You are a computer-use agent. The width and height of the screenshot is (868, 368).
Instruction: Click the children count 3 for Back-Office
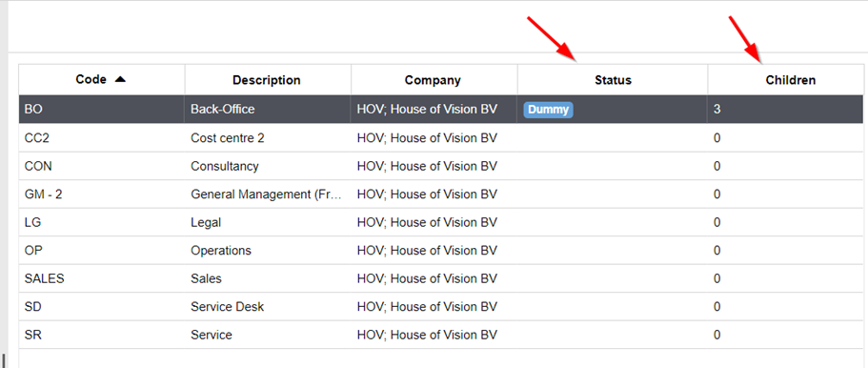click(x=717, y=110)
